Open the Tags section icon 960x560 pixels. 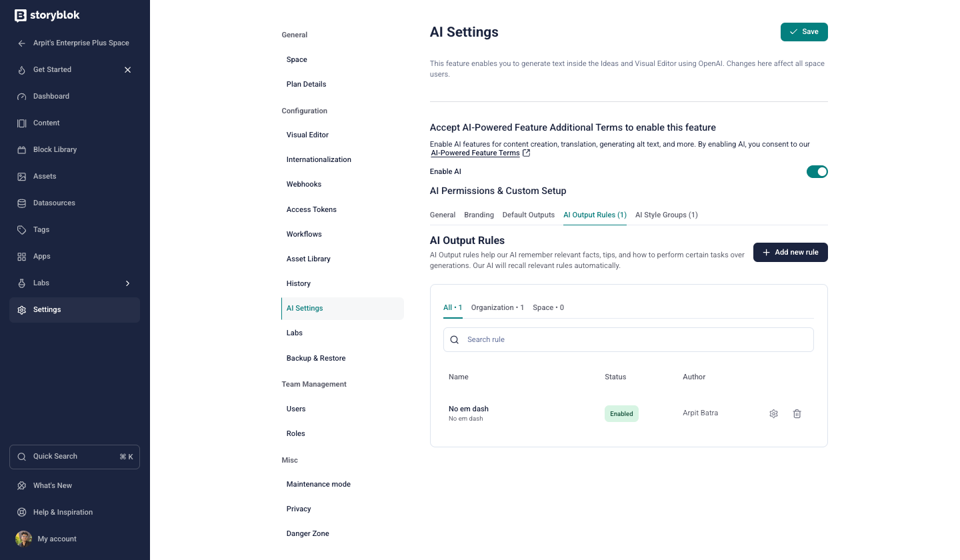(21, 229)
